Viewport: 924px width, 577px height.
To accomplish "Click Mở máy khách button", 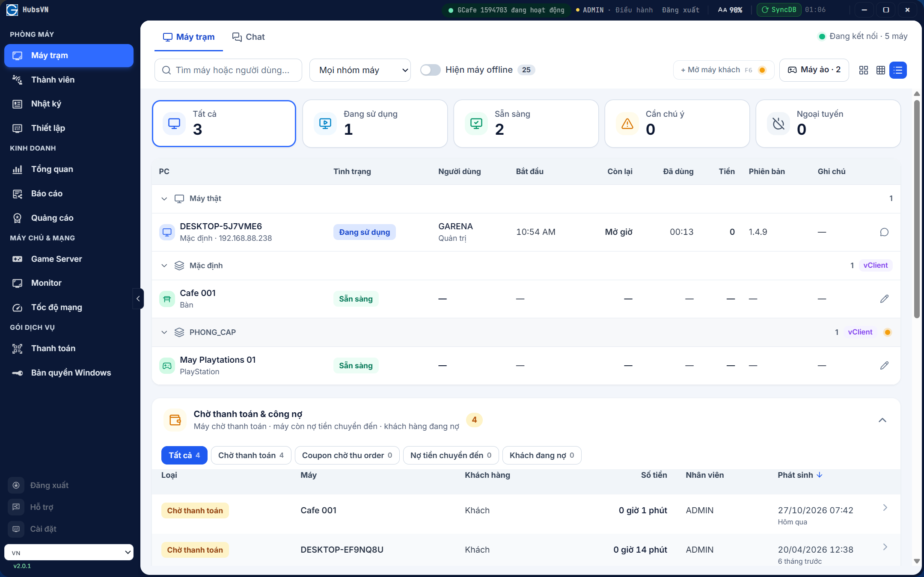I will tap(724, 70).
